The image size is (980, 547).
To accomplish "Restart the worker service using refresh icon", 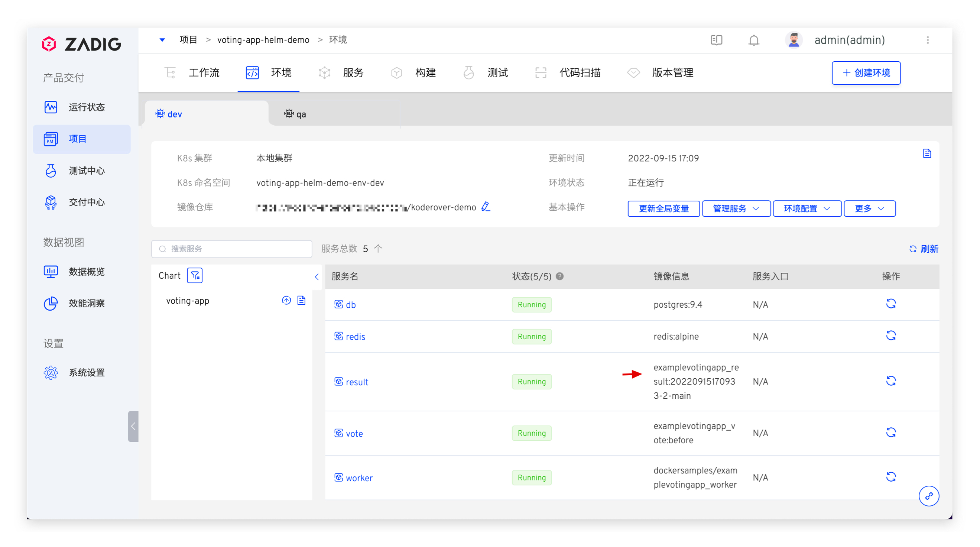I will click(x=890, y=477).
